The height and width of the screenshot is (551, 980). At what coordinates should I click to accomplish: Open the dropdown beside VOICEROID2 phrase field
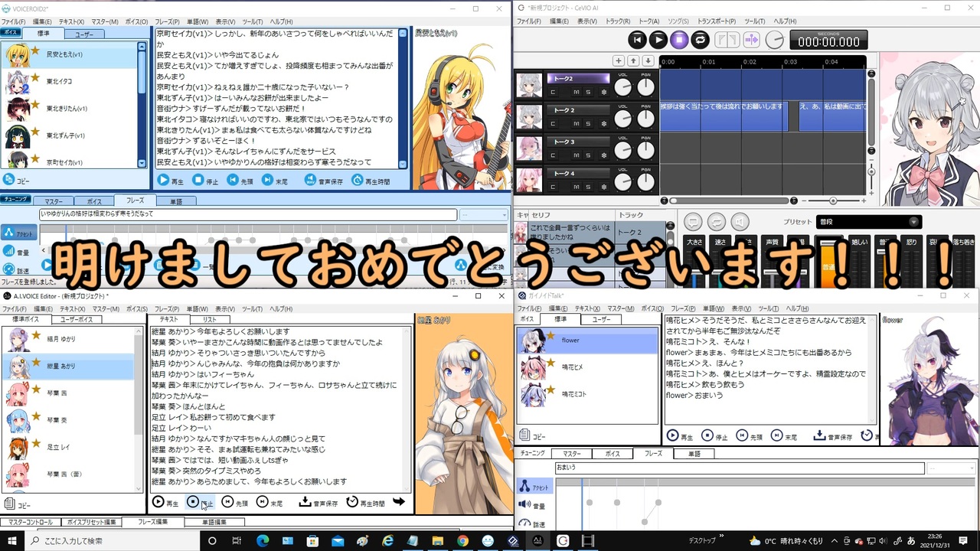tap(484, 215)
